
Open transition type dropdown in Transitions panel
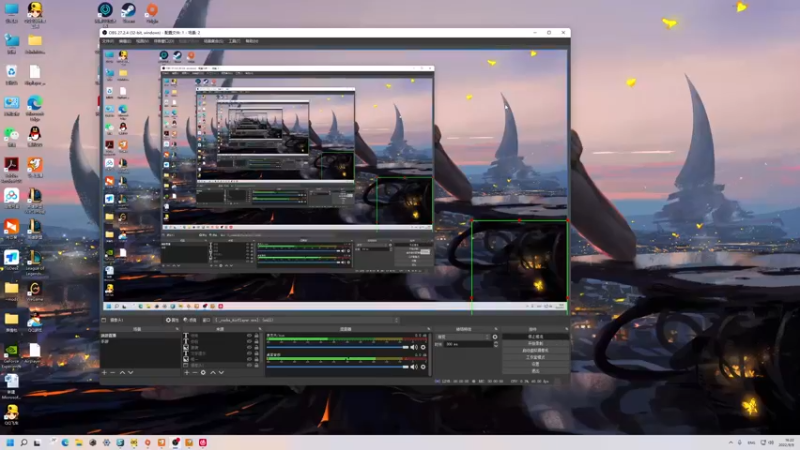[x=463, y=337]
